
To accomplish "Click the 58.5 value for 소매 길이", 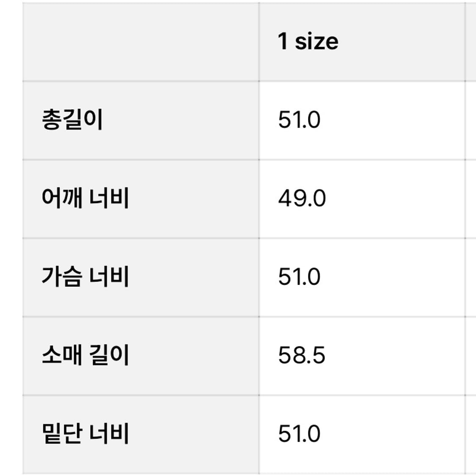I will 302,355.
